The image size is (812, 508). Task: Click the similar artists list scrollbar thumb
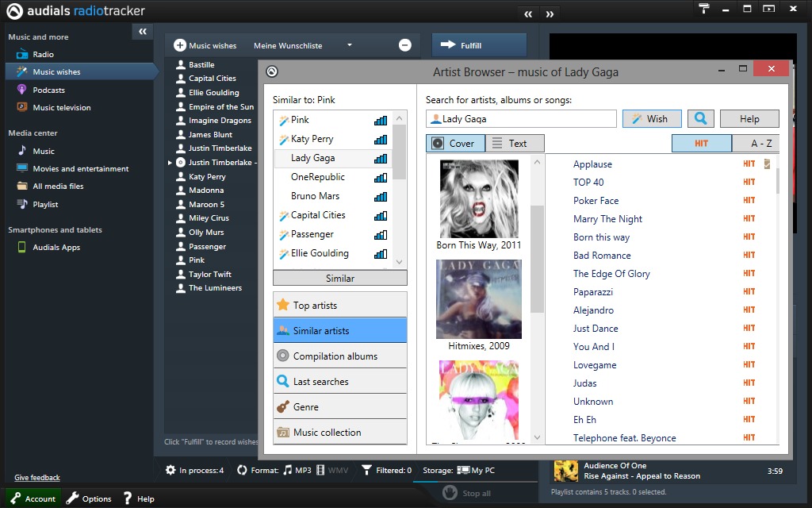coord(400,152)
